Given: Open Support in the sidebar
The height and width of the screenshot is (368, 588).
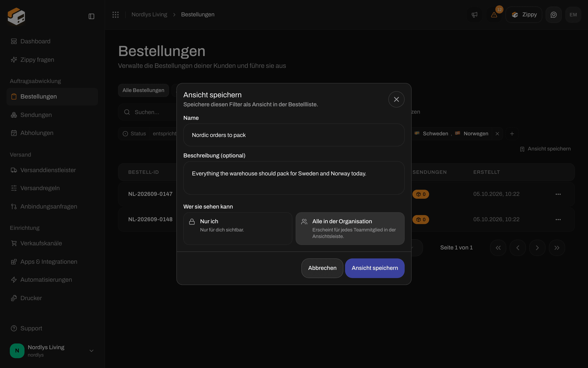Looking at the screenshot, I should 52,328.
